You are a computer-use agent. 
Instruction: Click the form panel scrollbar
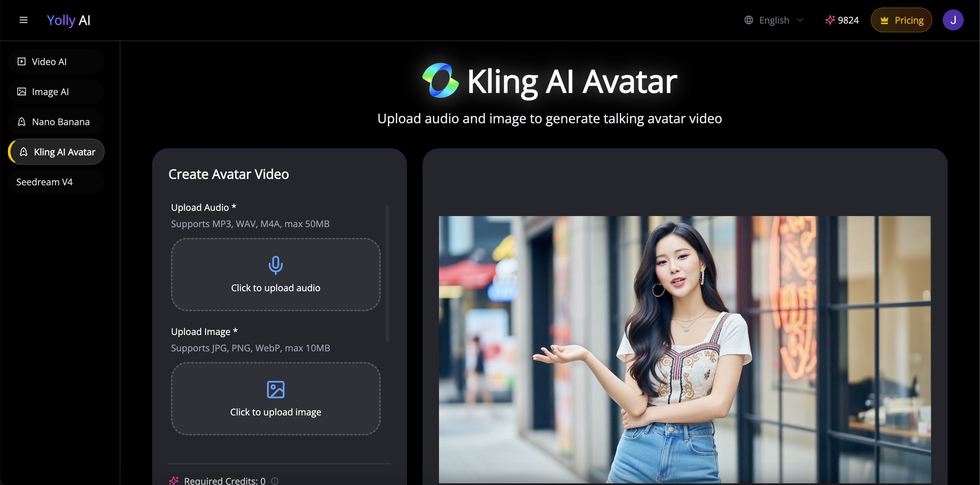click(x=387, y=273)
